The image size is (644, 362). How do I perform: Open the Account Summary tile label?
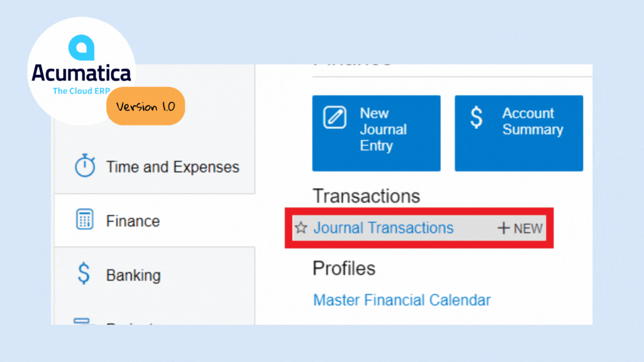point(532,121)
